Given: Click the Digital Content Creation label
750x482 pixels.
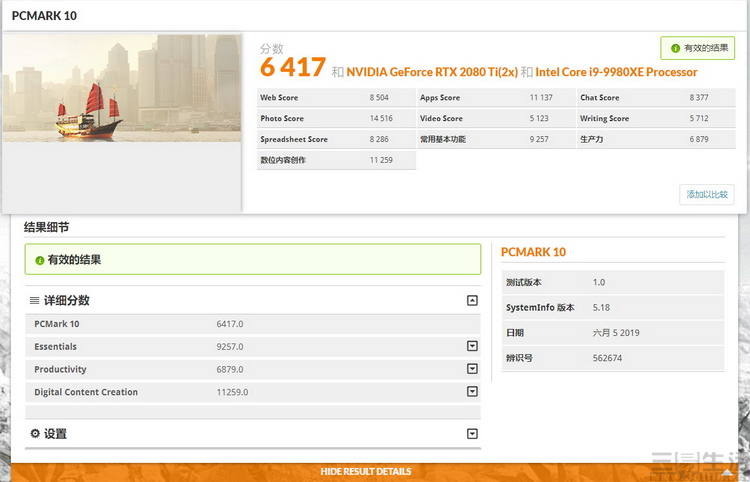Looking at the screenshot, I should (86, 392).
